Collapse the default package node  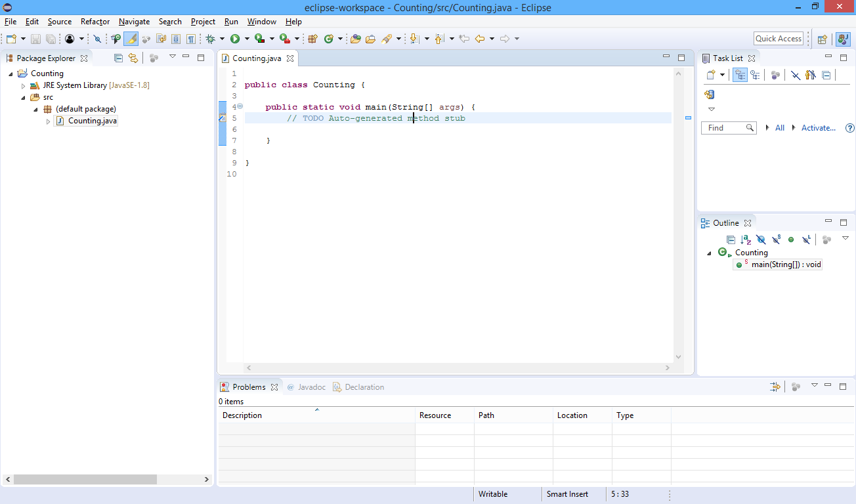point(35,110)
